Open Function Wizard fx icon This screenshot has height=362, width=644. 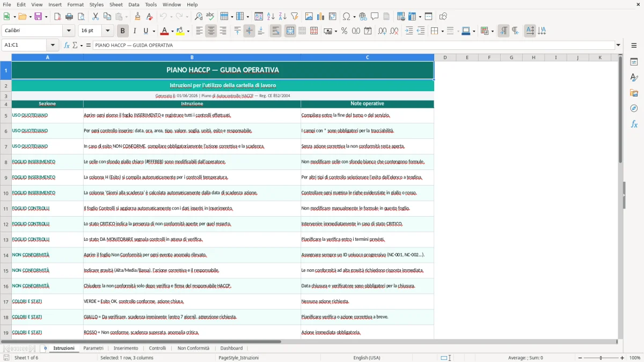point(67,45)
